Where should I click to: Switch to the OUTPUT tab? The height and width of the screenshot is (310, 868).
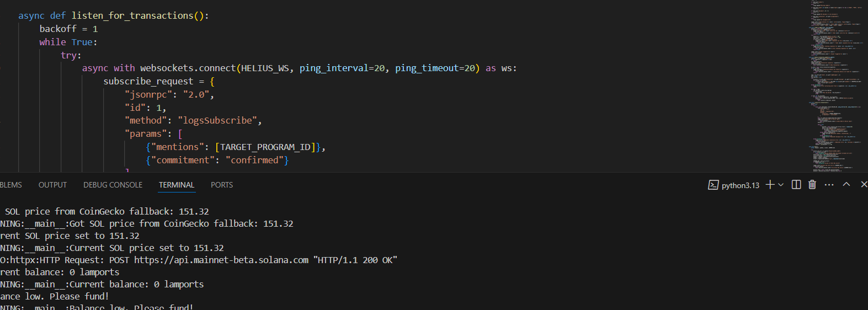pyautogui.click(x=52, y=185)
